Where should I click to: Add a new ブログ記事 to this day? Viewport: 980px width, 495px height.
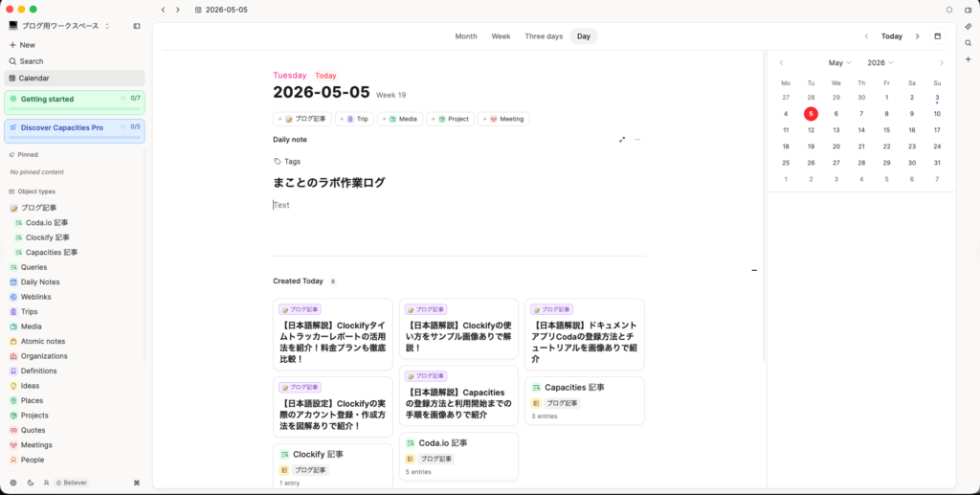point(302,119)
